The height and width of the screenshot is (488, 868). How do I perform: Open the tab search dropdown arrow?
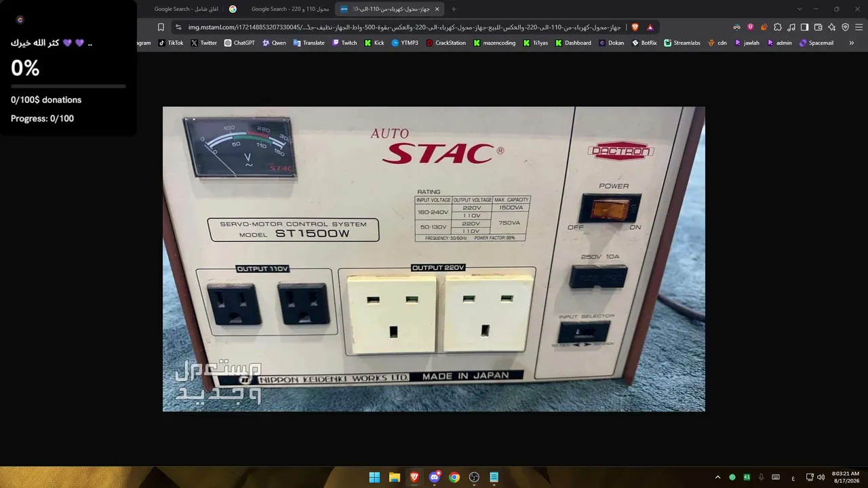[800, 9]
